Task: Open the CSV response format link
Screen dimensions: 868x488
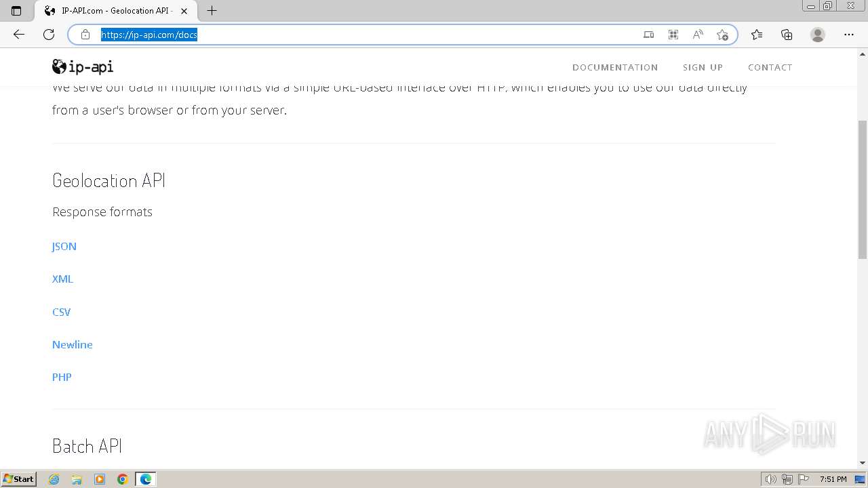Action: [x=61, y=312]
